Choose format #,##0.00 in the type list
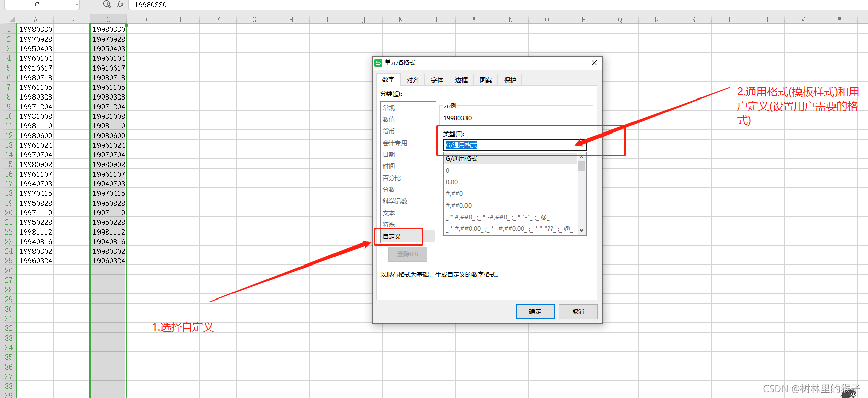The width and height of the screenshot is (868, 398). [x=511, y=206]
